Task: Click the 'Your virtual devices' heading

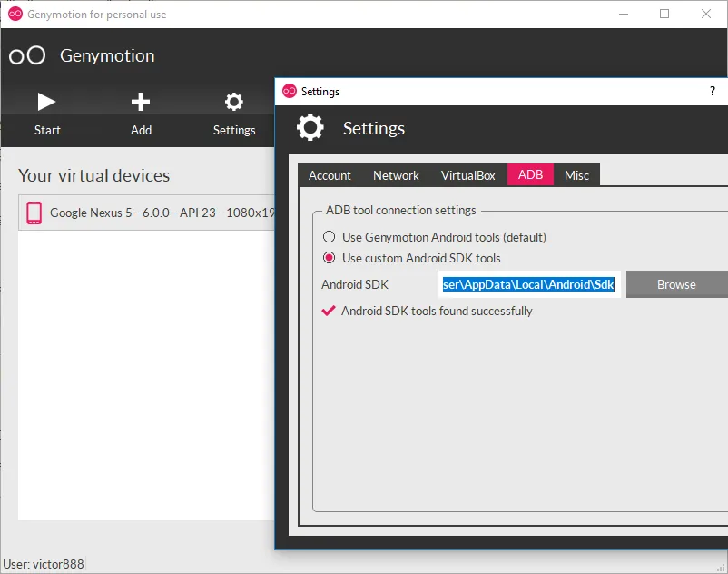Action: 93,175
